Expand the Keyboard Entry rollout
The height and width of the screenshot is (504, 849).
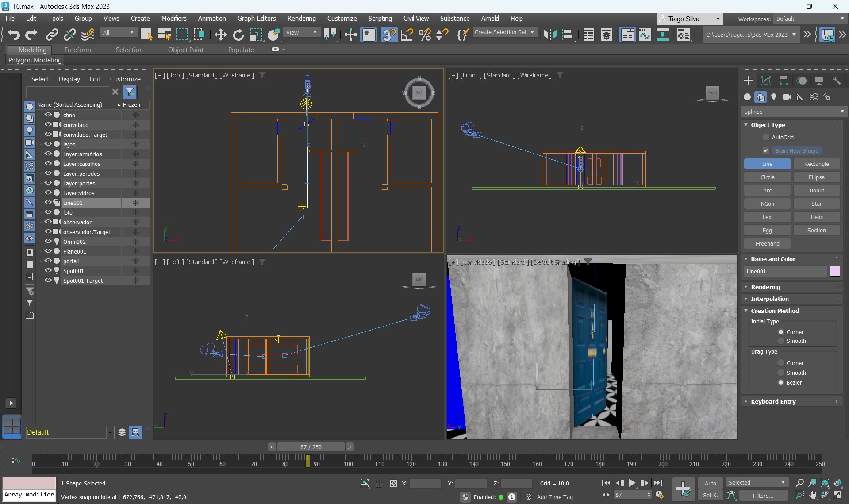coord(773,401)
